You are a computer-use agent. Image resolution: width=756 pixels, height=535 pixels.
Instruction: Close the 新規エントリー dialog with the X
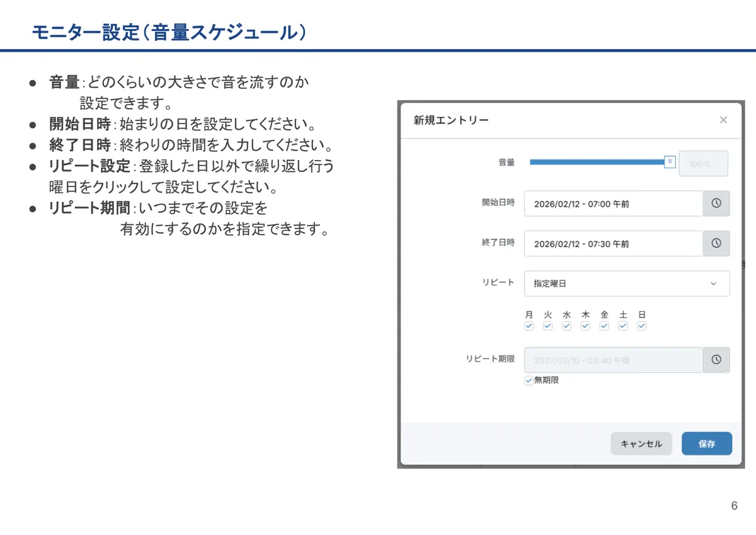point(723,120)
